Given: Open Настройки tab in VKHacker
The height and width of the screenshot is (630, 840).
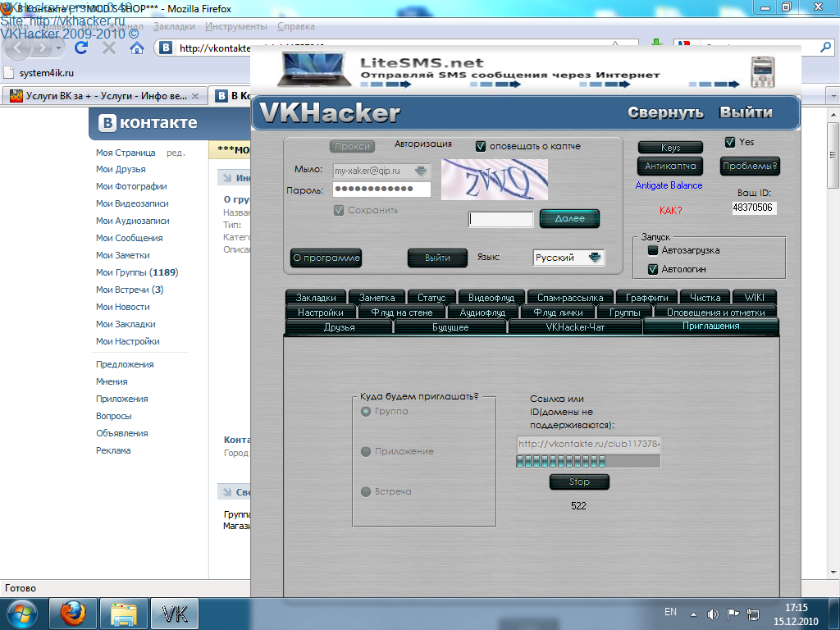Looking at the screenshot, I should (321, 313).
